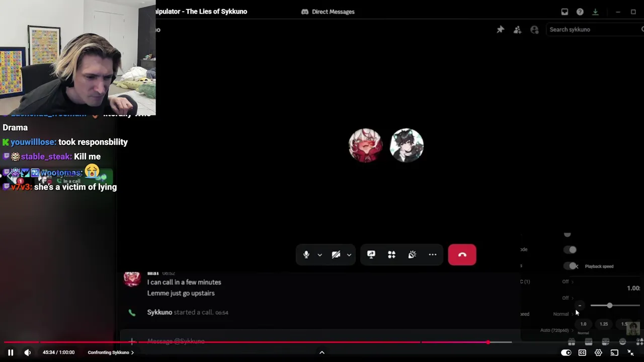The image size is (644, 362).
Task: Click 'The Lies of Sykkuno' window title
Action: tap(216, 12)
